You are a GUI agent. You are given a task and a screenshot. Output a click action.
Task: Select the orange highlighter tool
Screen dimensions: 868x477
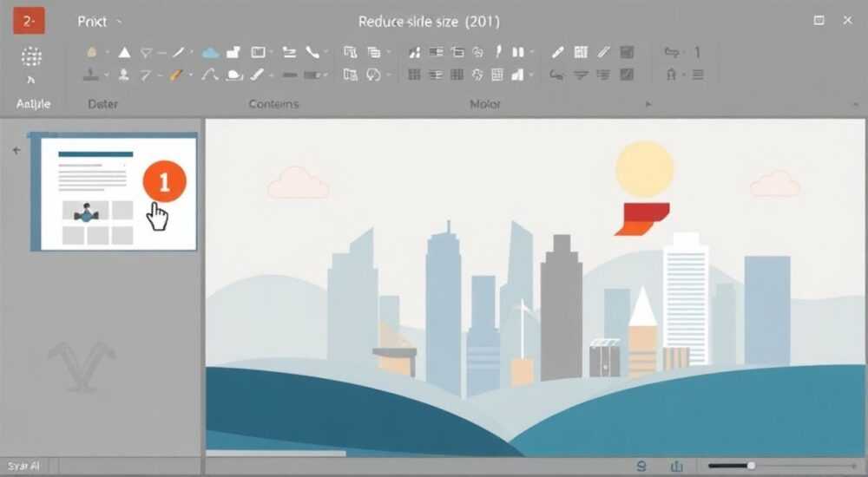pyautogui.click(x=176, y=75)
